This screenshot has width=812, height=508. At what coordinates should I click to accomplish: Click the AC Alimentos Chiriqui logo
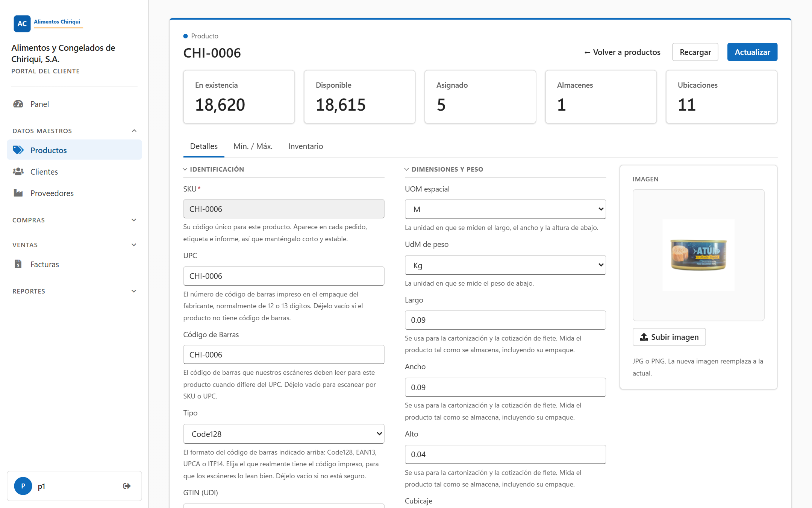pos(48,23)
